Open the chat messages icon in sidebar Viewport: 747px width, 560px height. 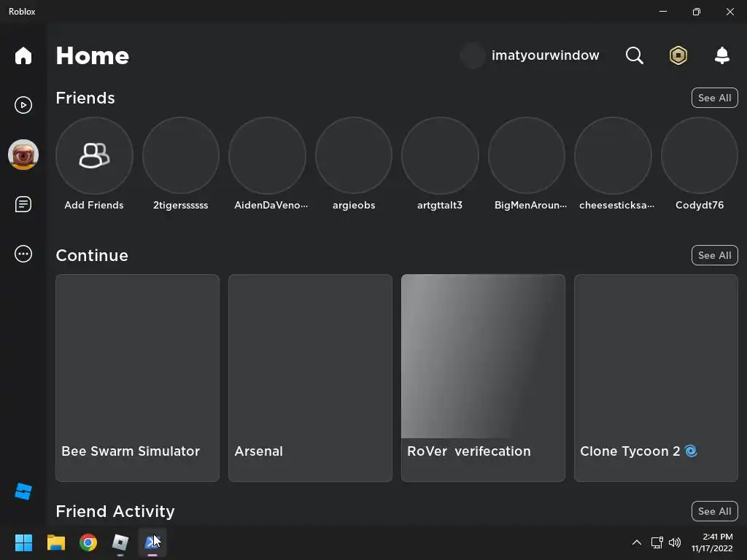click(x=23, y=204)
